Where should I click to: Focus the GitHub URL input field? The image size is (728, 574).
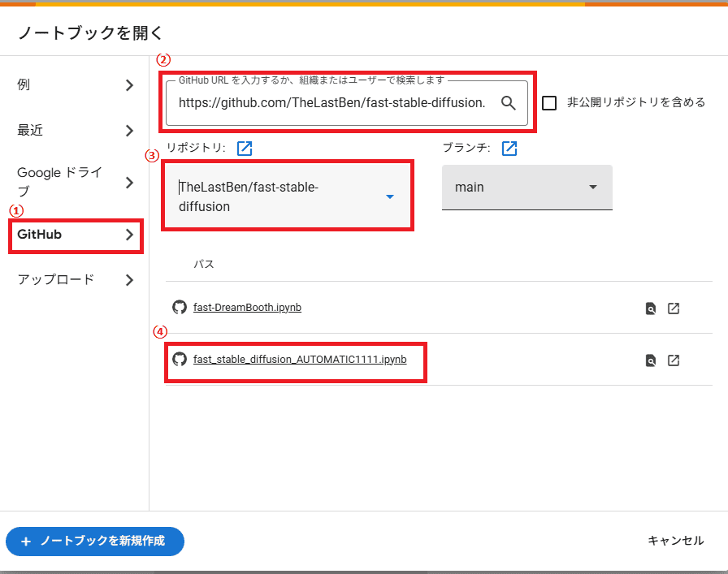coord(347,103)
